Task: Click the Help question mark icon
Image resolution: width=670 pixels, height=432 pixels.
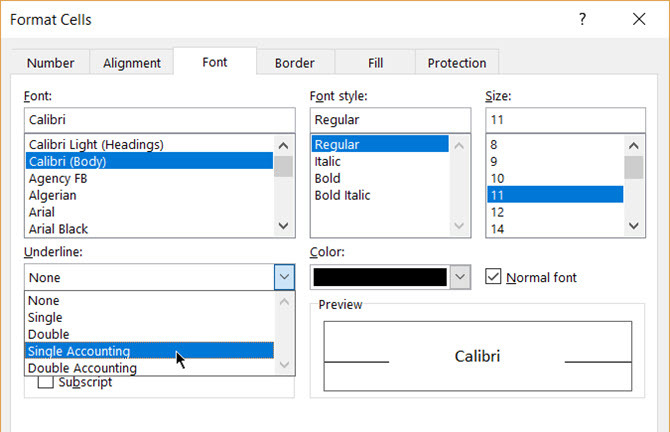Action: [x=582, y=19]
